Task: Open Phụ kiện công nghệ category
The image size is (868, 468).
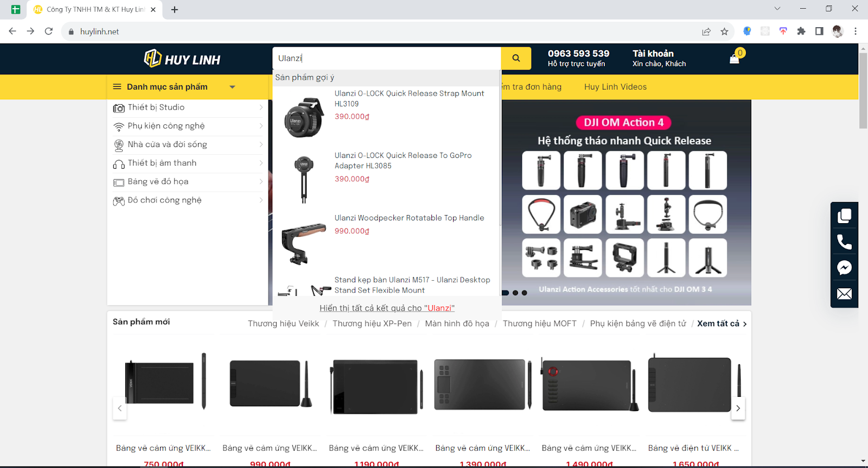Action: tap(166, 126)
